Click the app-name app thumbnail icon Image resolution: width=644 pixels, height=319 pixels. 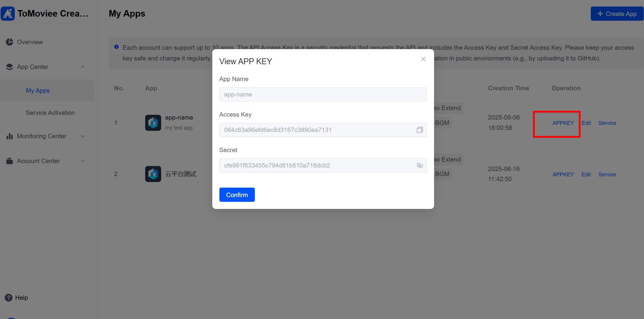pyautogui.click(x=153, y=123)
